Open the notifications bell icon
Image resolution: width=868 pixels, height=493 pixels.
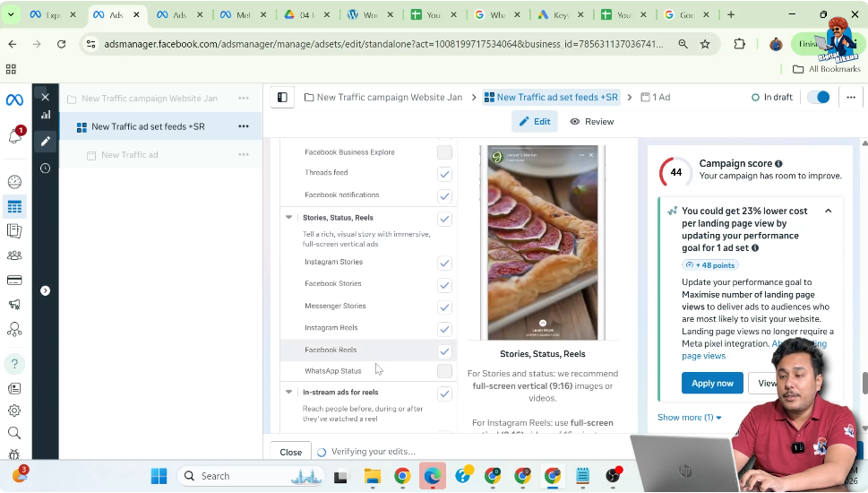pyautogui.click(x=15, y=135)
